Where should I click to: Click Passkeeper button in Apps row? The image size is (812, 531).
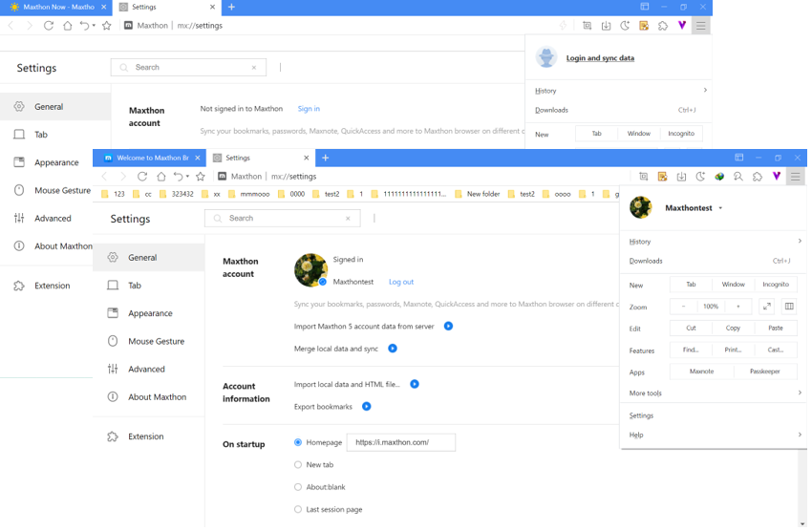[765, 372]
